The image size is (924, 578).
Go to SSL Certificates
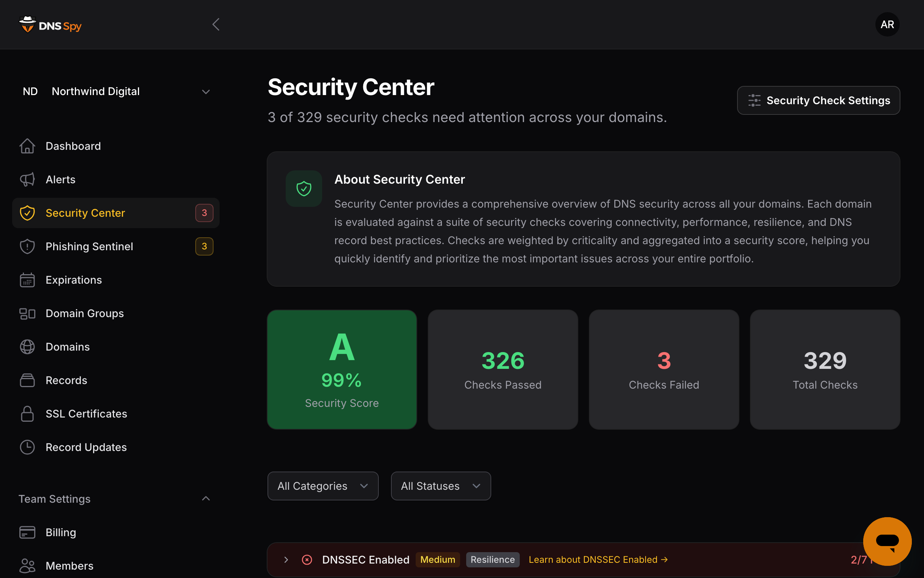point(116,414)
